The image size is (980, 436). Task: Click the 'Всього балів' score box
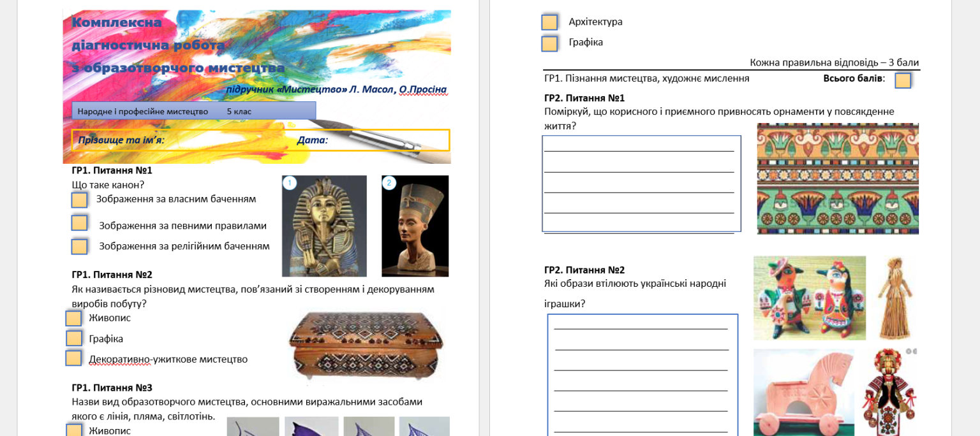(903, 80)
